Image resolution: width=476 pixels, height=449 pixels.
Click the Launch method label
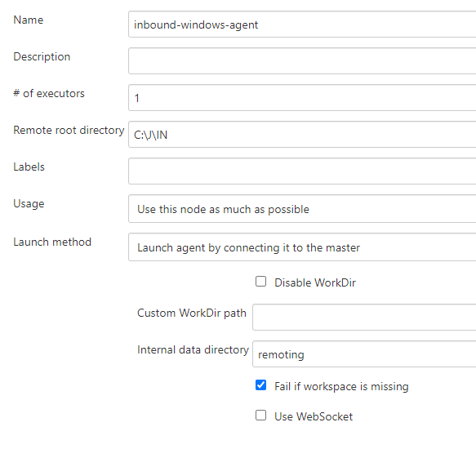pyautogui.click(x=52, y=242)
